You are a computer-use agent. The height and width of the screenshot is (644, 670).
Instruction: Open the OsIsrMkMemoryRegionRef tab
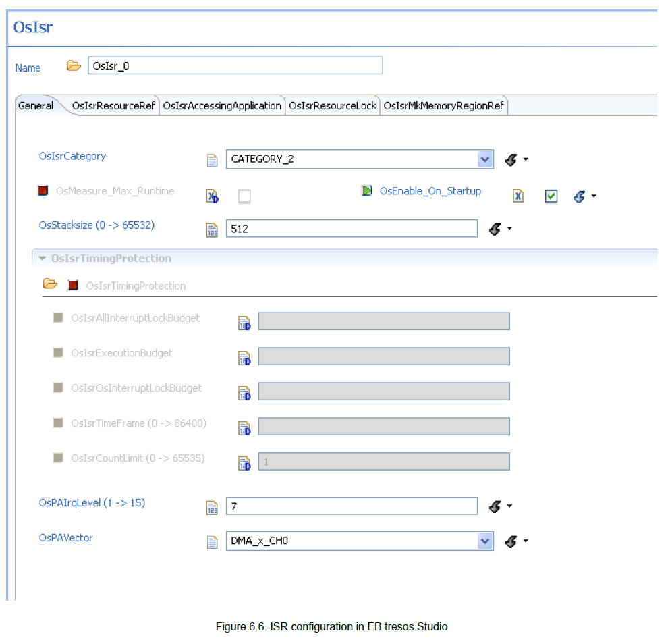coord(443,105)
